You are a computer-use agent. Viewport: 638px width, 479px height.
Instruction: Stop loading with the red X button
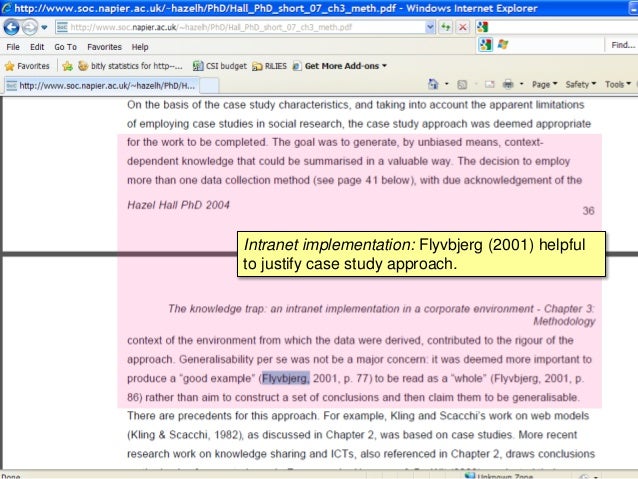coord(463,27)
